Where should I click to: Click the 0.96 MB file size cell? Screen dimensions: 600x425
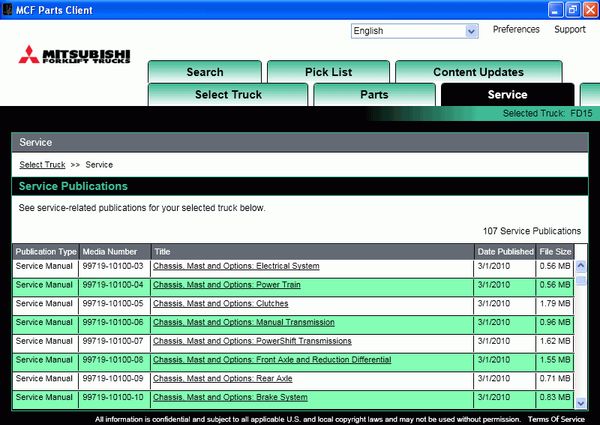point(555,325)
